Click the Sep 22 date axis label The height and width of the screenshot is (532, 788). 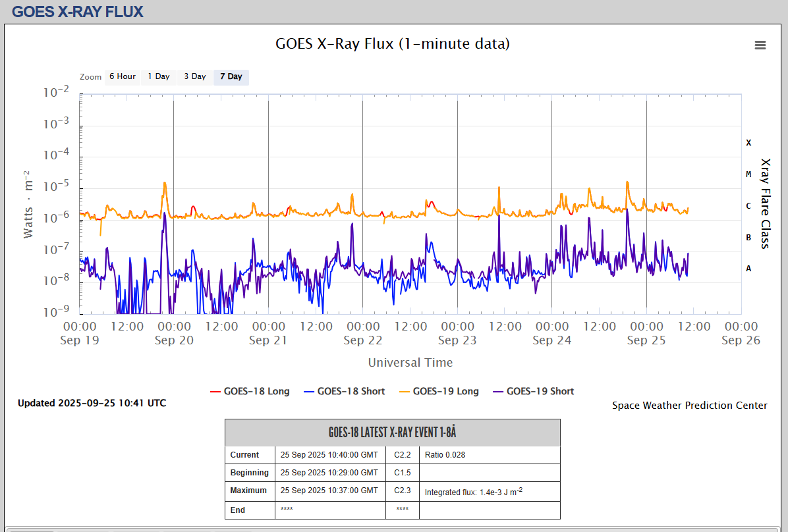(362, 340)
